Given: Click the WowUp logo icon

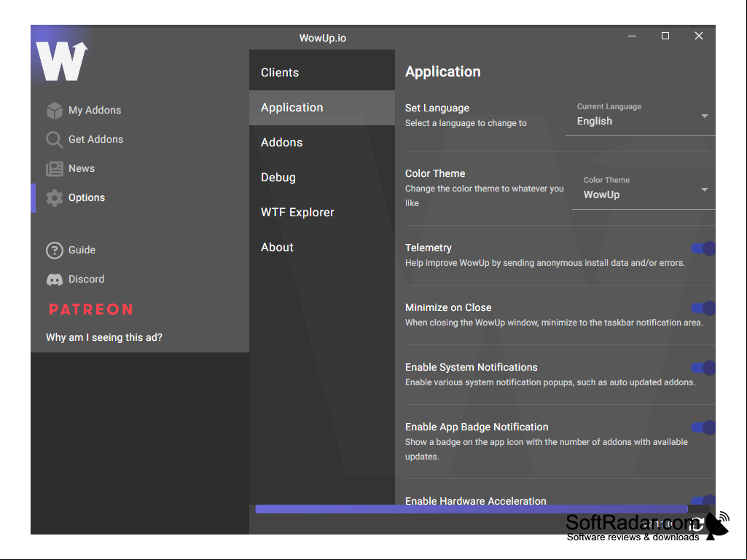Looking at the screenshot, I should tap(62, 61).
